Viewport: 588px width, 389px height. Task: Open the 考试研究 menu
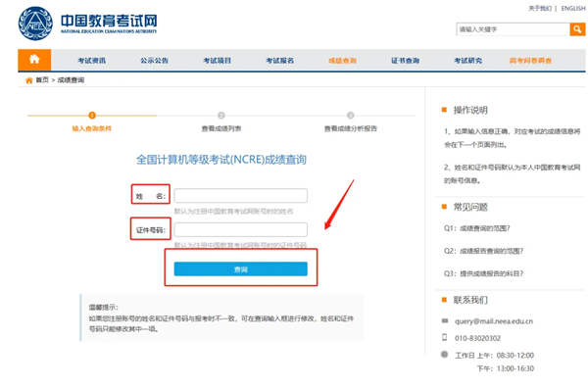(468, 61)
